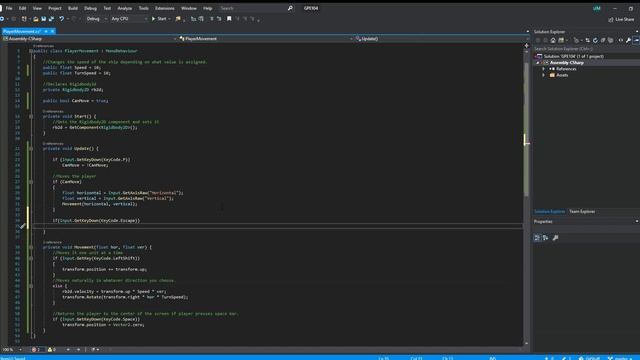The image size is (640, 360).
Task: Switch to the Solution Explorer bottom tab
Action: pyautogui.click(x=549, y=211)
